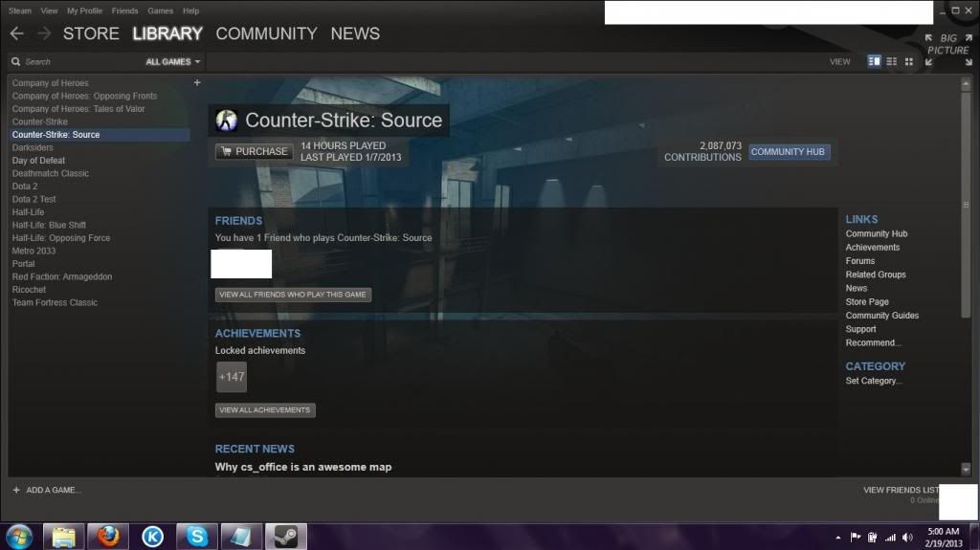Select Dota 2 Test in library
Screen dimensions: 980x550
33,199
